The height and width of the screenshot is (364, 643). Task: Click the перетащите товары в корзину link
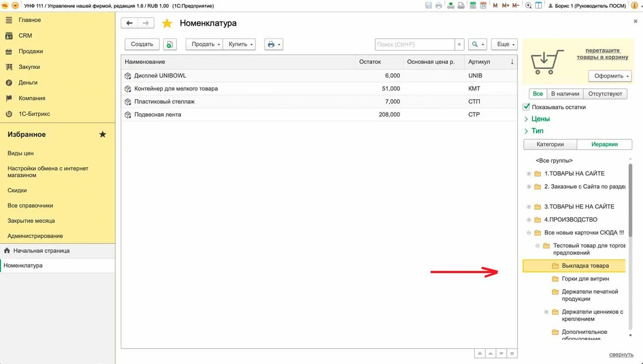pyautogui.click(x=603, y=54)
